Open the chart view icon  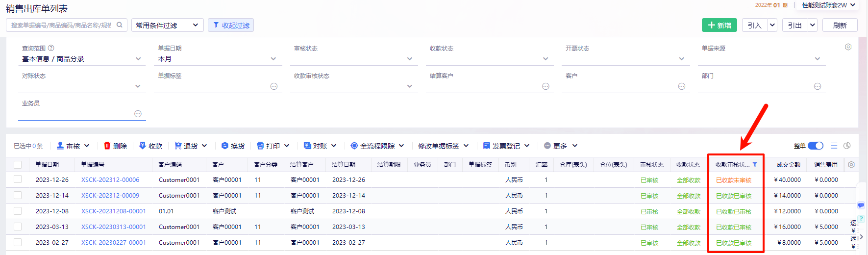click(847, 146)
